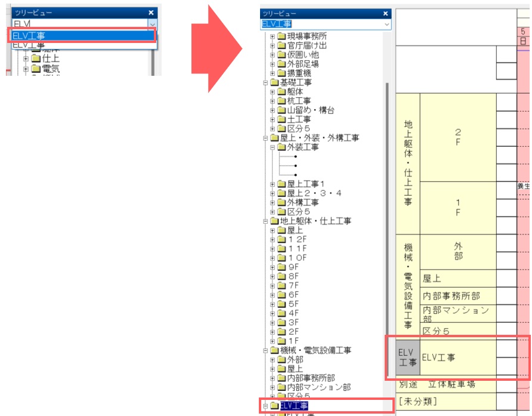Viewport: 532px width, 416px height.
Task: Click the 12F folder icon
Action: point(282,239)
